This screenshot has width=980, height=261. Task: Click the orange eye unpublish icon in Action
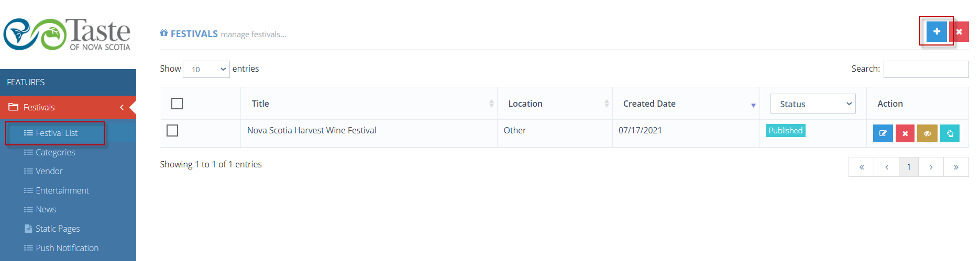click(x=927, y=133)
